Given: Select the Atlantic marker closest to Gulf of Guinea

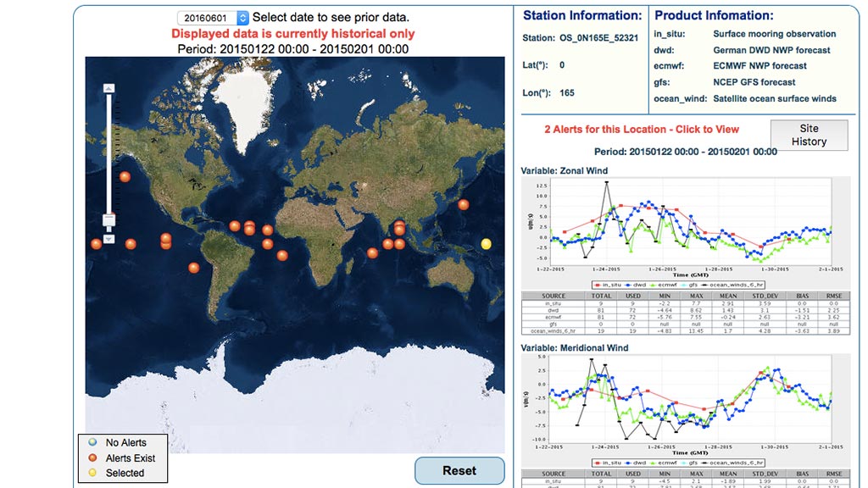Looking at the screenshot, I should 282,255.
